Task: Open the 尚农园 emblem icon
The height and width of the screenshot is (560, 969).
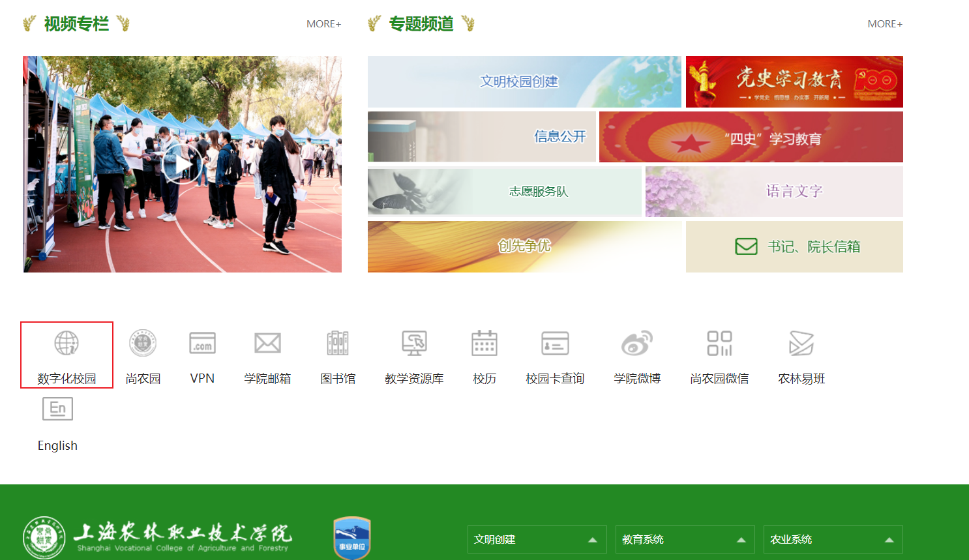Action: (143, 343)
